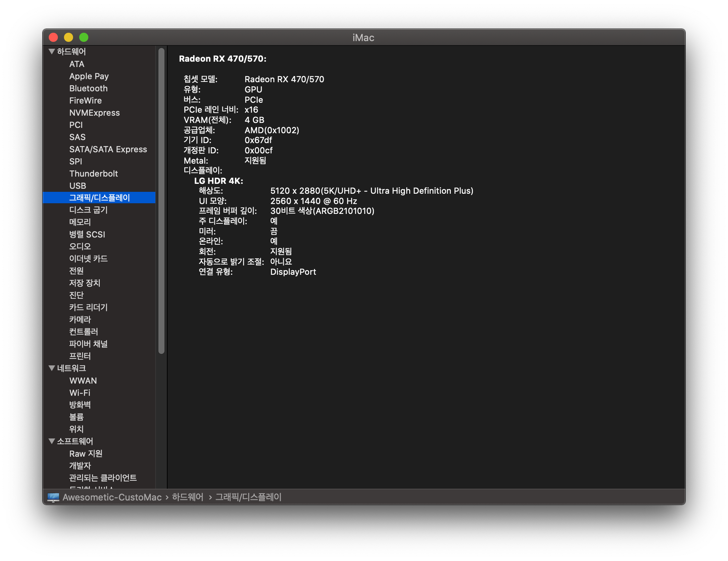Open SATA/SATA Express entry
Screen dimensions: 728x561
pyautogui.click(x=108, y=149)
